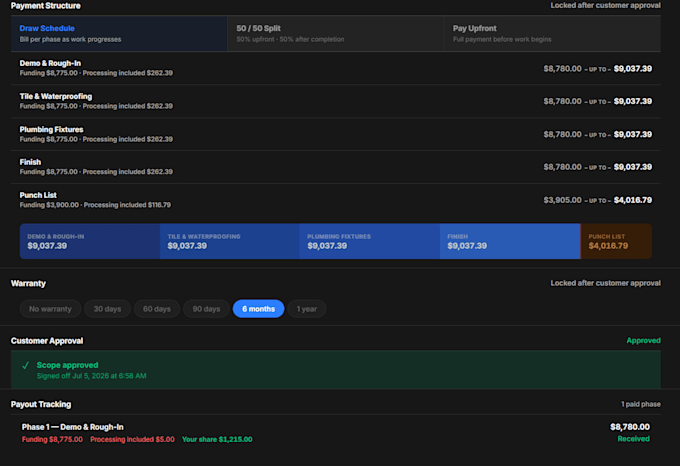Set warranty to 60 days
The width and height of the screenshot is (680, 466).
pos(157,309)
